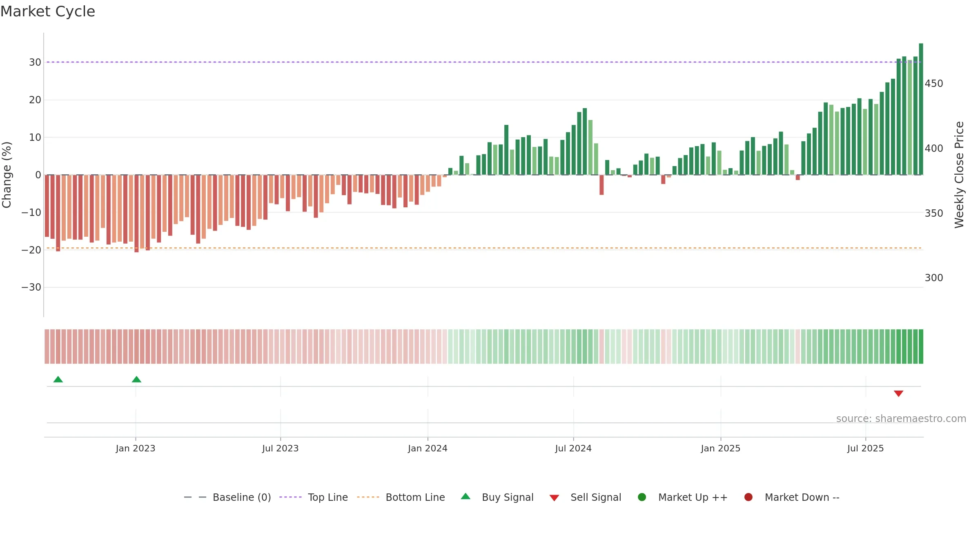Toggle the Market Down -- legend entry
This screenshot has height=551, width=980.
coord(792,497)
